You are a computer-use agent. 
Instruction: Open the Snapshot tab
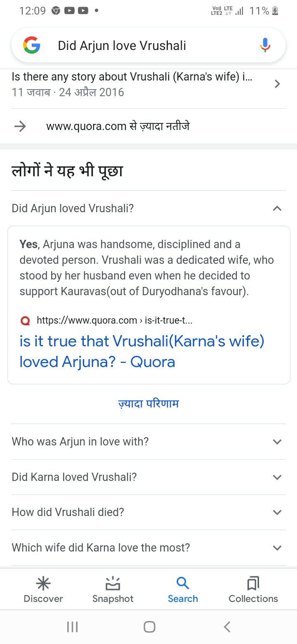113,590
